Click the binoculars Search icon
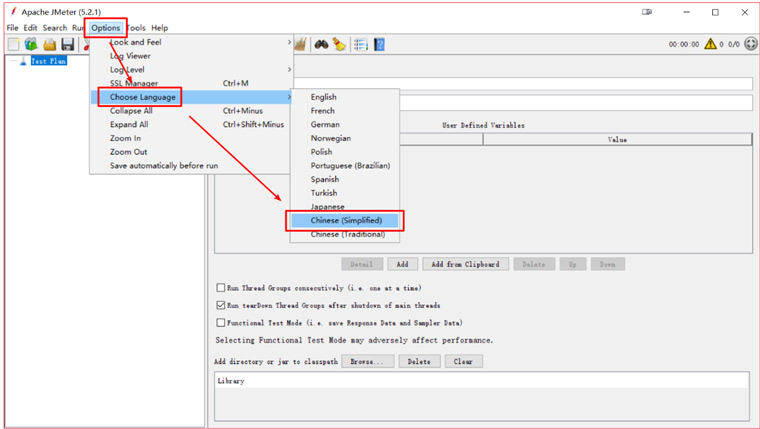 point(321,45)
